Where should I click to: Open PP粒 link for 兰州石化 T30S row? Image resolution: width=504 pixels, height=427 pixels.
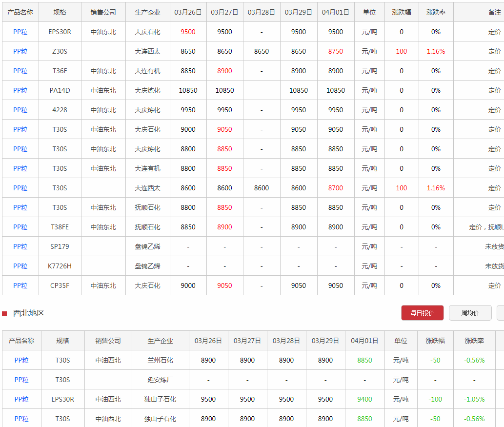click(21, 360)
